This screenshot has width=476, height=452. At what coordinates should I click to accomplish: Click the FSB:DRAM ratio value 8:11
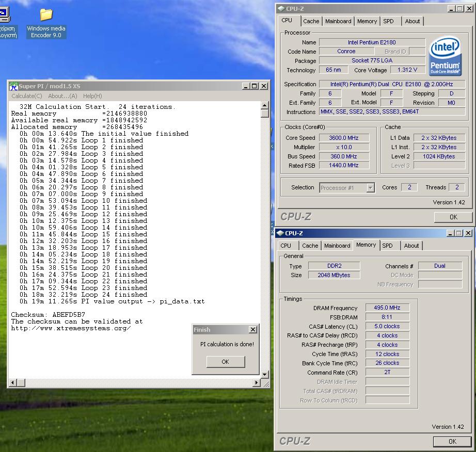coord(387,317)
